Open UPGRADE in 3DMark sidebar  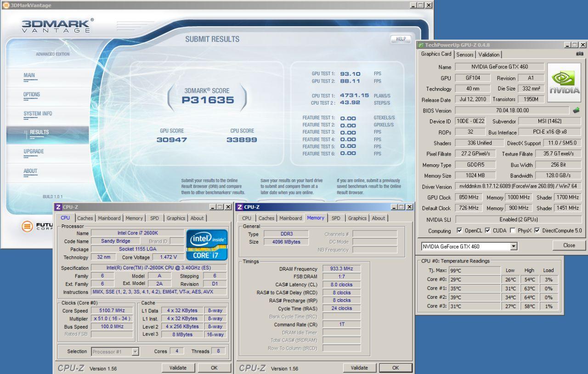tap(34, 151)
